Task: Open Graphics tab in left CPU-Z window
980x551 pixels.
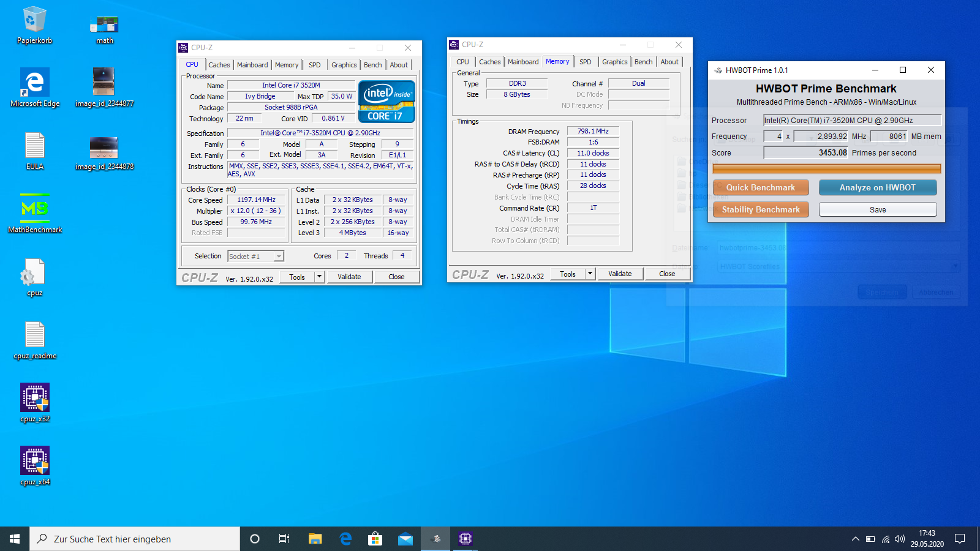Action: click(344, 65)
